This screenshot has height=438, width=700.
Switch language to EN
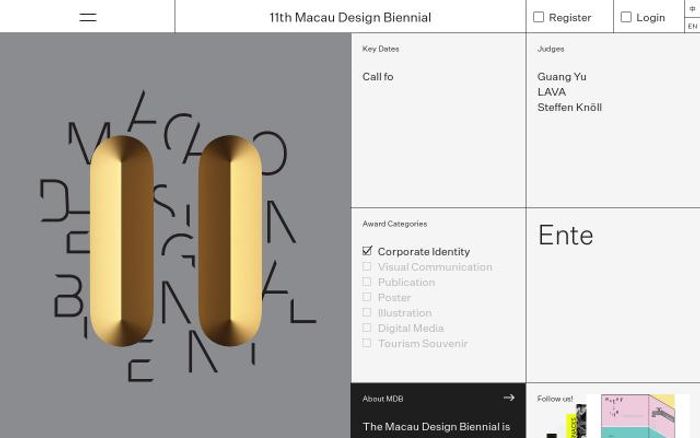click(x=692, y=25)
